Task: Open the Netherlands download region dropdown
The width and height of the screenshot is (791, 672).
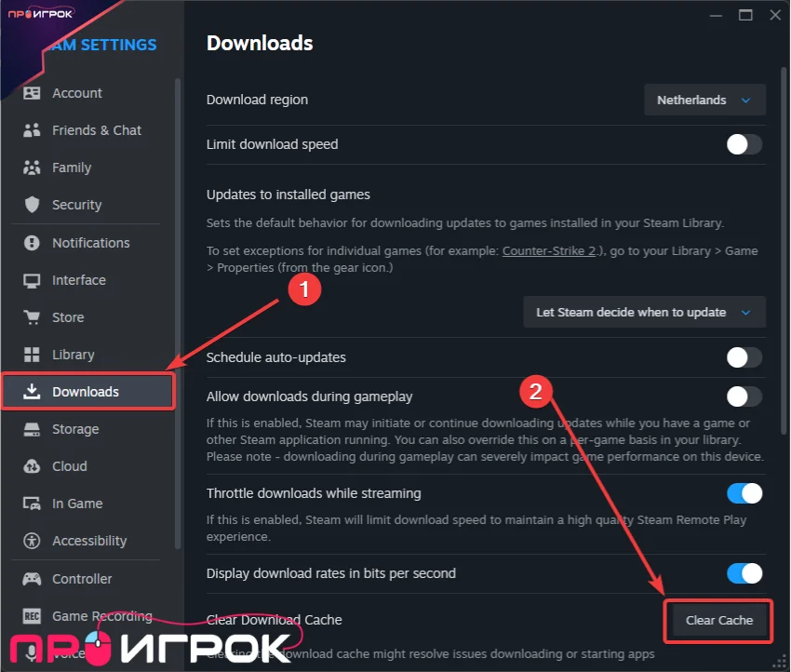Action: click(x=704, y=100)
